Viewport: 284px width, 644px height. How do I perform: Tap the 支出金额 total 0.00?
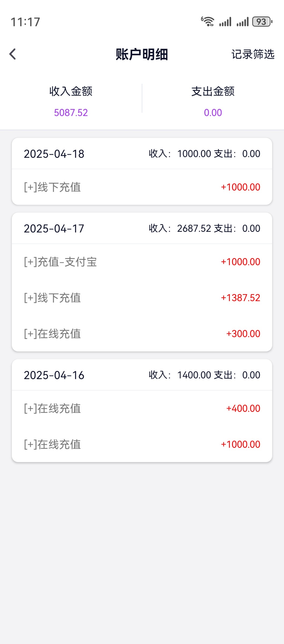click(x=213, y=113)
